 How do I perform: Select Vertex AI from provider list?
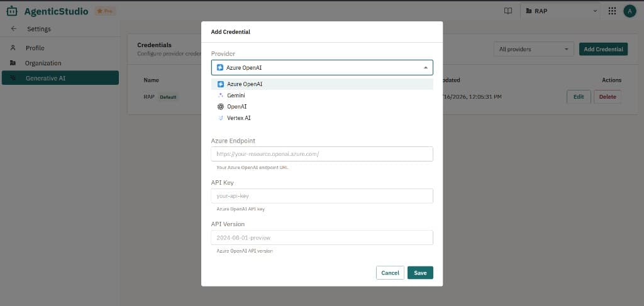[x=322, y=117]
